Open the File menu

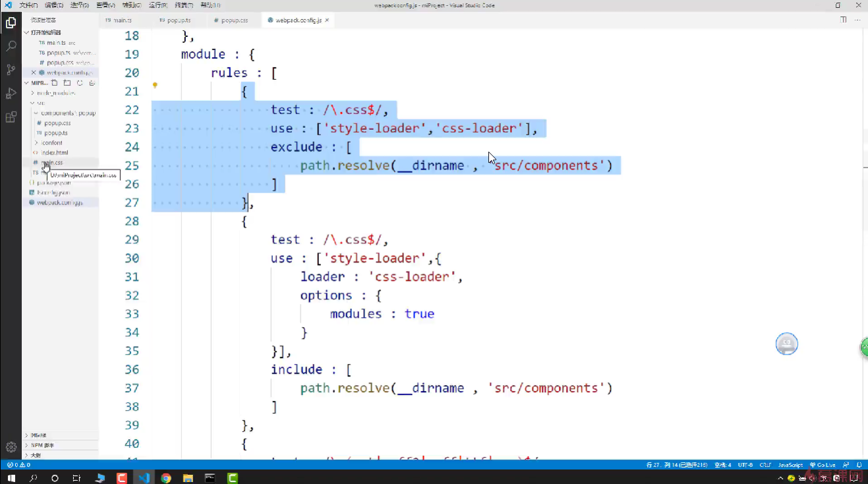click(28, 5)
